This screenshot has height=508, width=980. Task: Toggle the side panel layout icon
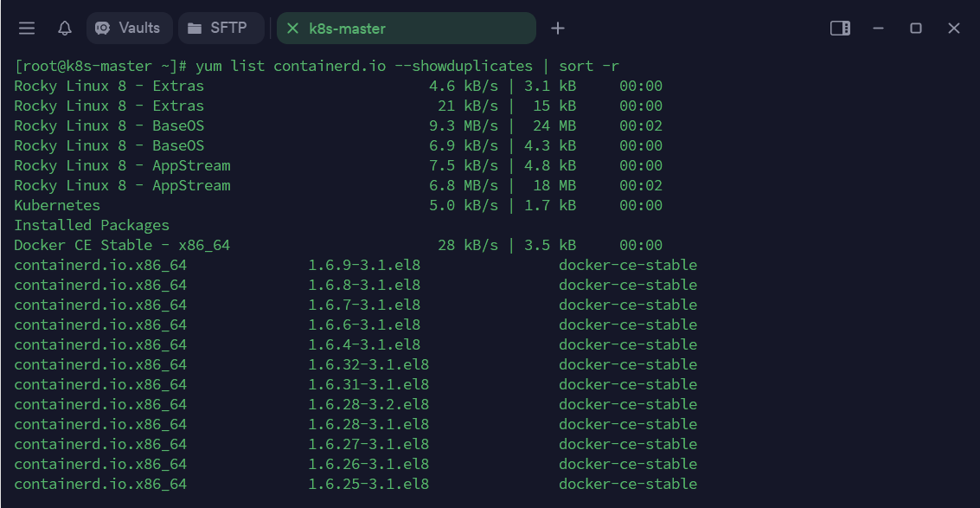pyautogui.click(x=840, y=29)
